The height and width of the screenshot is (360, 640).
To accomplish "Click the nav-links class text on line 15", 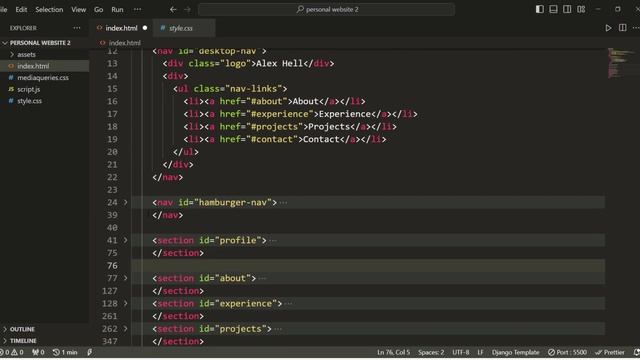I will point(253,89).
